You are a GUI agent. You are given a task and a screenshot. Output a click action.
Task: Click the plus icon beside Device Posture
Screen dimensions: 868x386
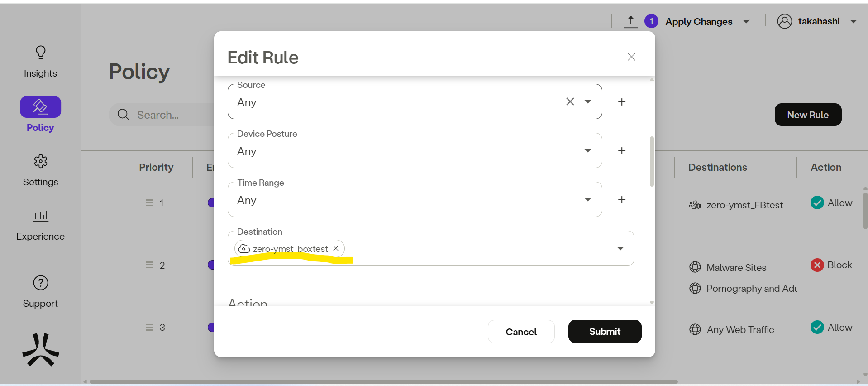tap(622, 151)
